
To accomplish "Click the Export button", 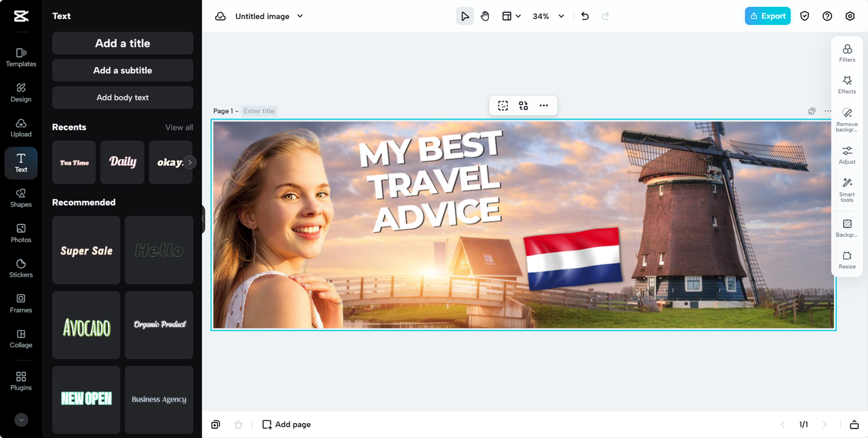I will point(767,16).
